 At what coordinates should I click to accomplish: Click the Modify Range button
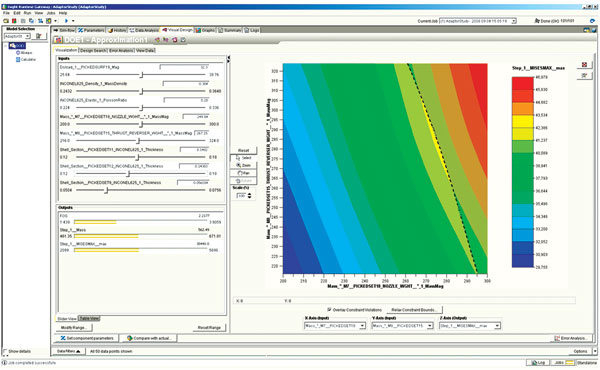coord(74,328)
